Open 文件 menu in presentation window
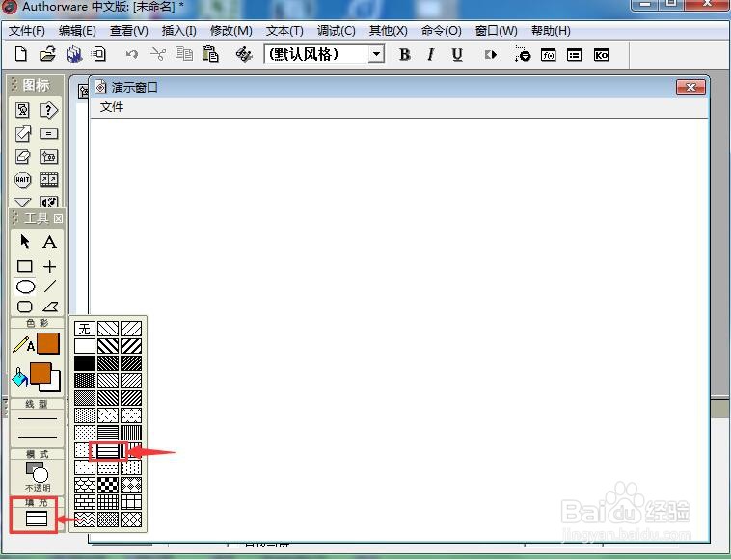 tap(112, 107)
